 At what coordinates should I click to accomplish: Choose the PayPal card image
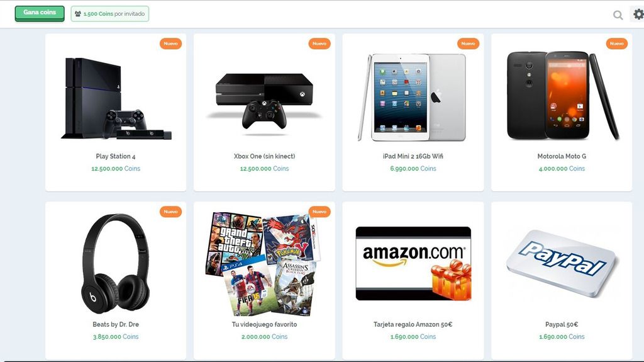coord(562,263)
